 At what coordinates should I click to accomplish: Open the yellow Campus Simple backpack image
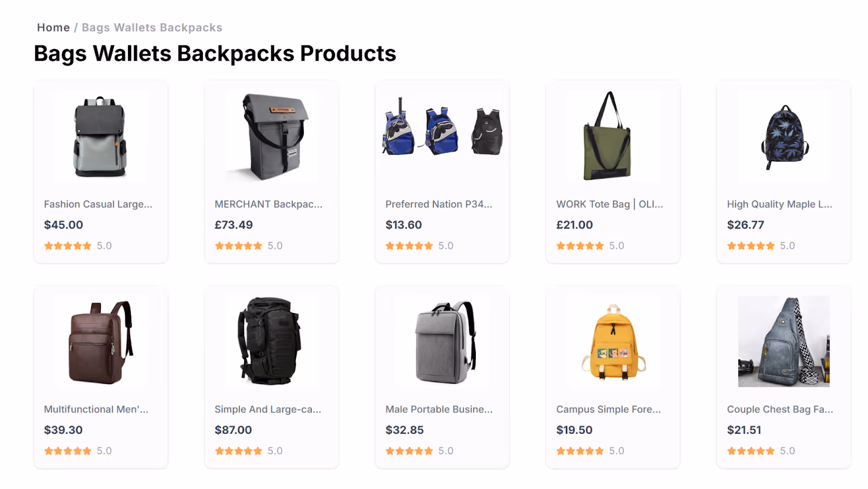(613, 341)
